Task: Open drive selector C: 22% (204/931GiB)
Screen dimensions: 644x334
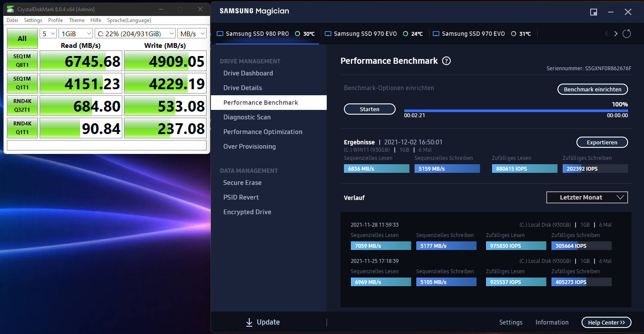Action: click(135, 34)
